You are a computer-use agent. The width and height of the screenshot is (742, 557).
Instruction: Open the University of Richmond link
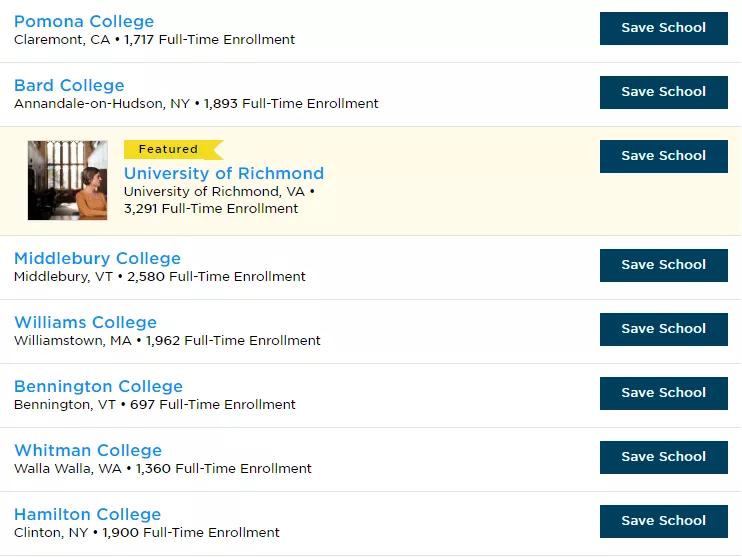[224, 173]
